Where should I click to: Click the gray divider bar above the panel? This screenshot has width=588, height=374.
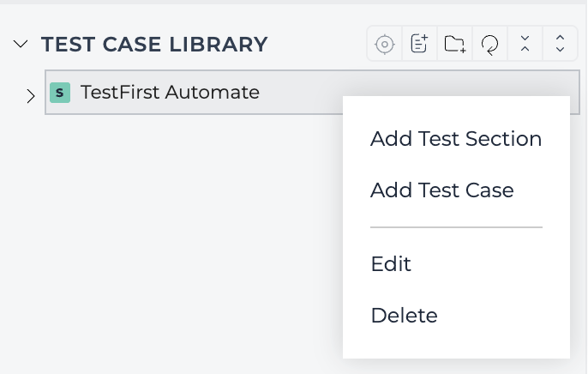click(x=294, y=2)
